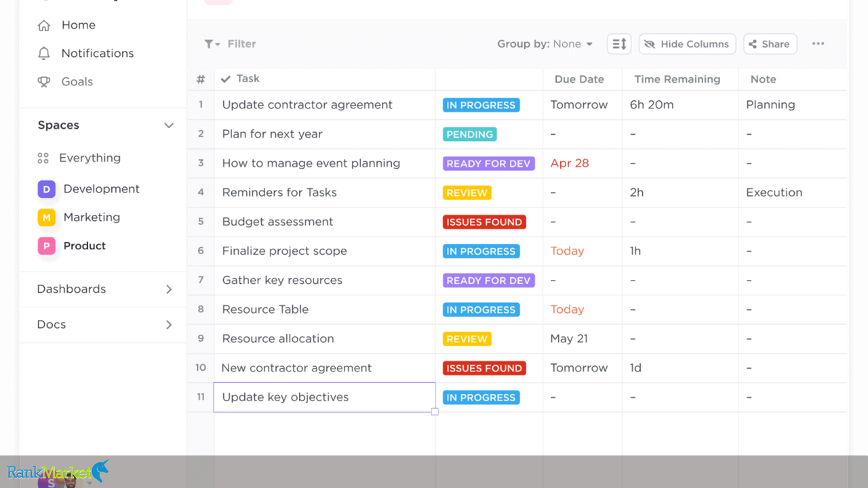Open status tag of Resource Table
868x488 pixels.
[x=481, y=310]
